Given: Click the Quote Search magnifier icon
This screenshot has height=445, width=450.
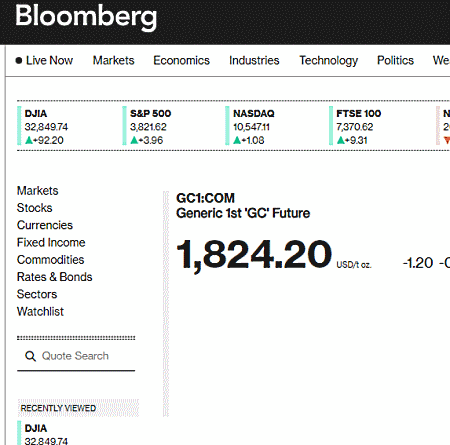Looking at the screenshot, I should (x=30, y=356).
